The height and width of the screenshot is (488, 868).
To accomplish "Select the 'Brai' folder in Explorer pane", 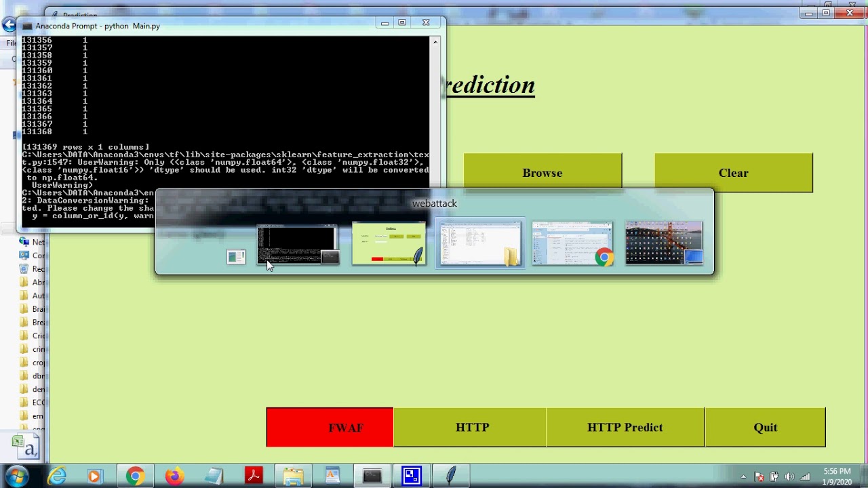I will (32, 309).
